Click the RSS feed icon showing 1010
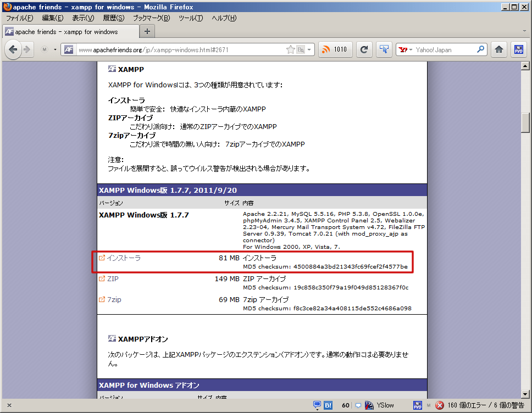This screenshot has height=413, width=532. (x=335, y=49)
